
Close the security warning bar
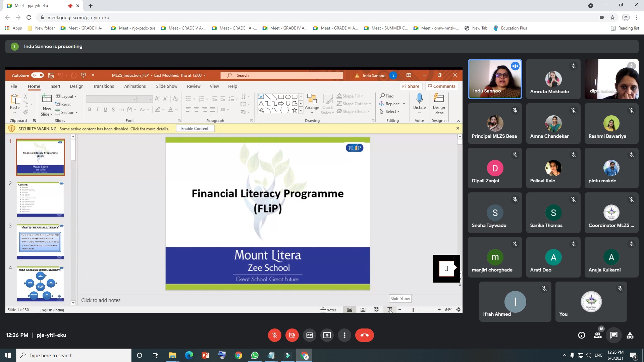pyautogui.click(x=458, y=128)
